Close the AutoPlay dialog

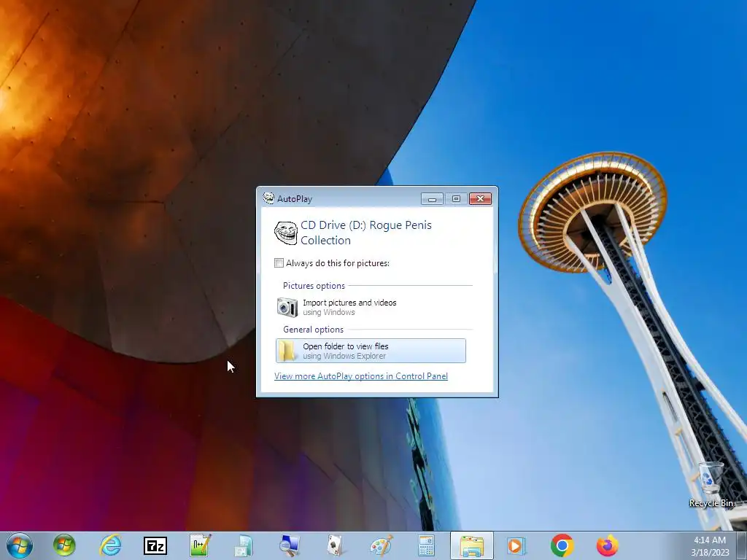point(480,198)
